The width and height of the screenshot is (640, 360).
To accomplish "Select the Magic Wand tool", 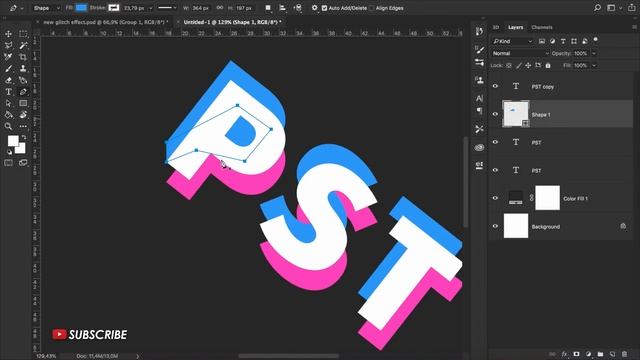I will [23, 45].
